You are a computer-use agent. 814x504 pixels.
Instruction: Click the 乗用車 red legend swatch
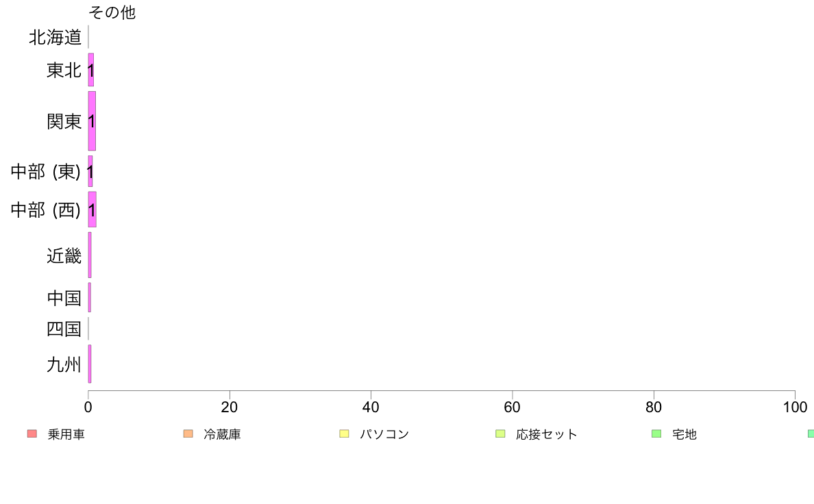(32, 434)
